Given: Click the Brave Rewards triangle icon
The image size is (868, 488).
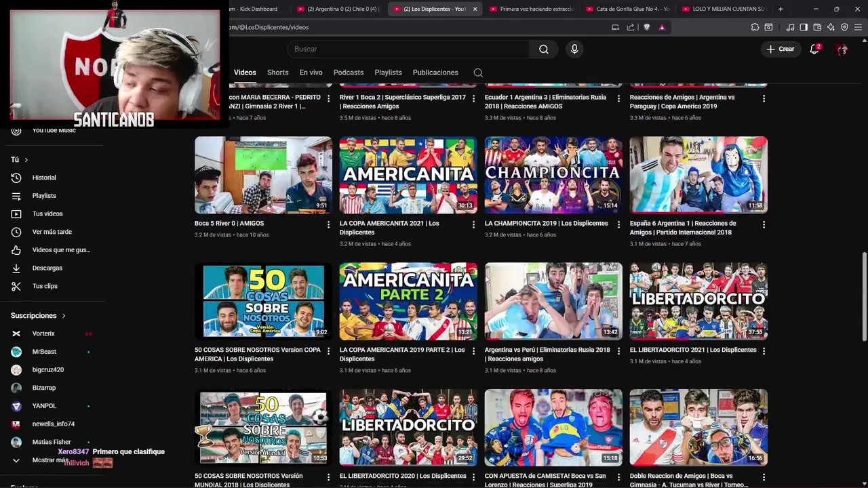Looking at the screenshot, I should coord(662,27).
